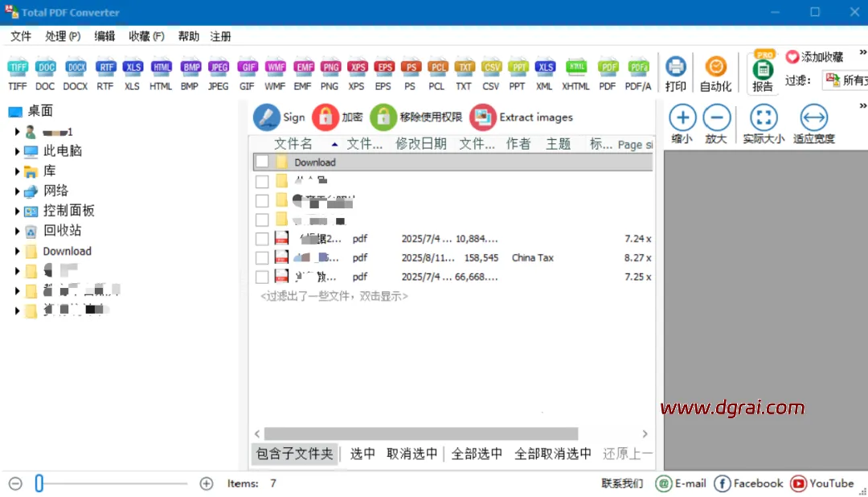This screenshot has height=497, width=868.
Task: Select PCL output format
Action: (437, 74)
